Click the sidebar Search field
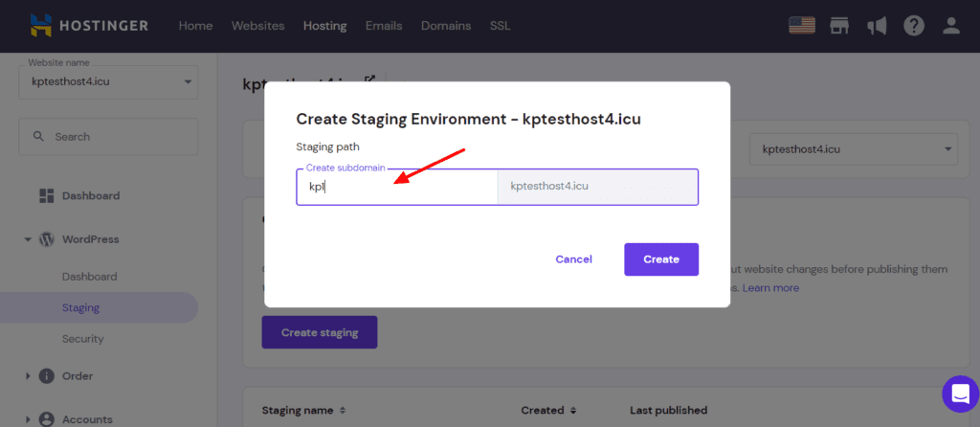The image size is (980, 427). 109,136
